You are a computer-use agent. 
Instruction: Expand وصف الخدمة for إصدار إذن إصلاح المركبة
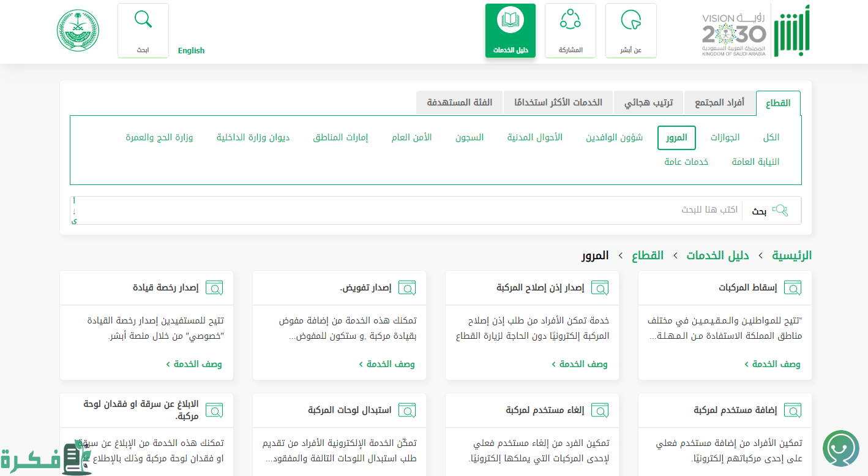tap(580, 365)
